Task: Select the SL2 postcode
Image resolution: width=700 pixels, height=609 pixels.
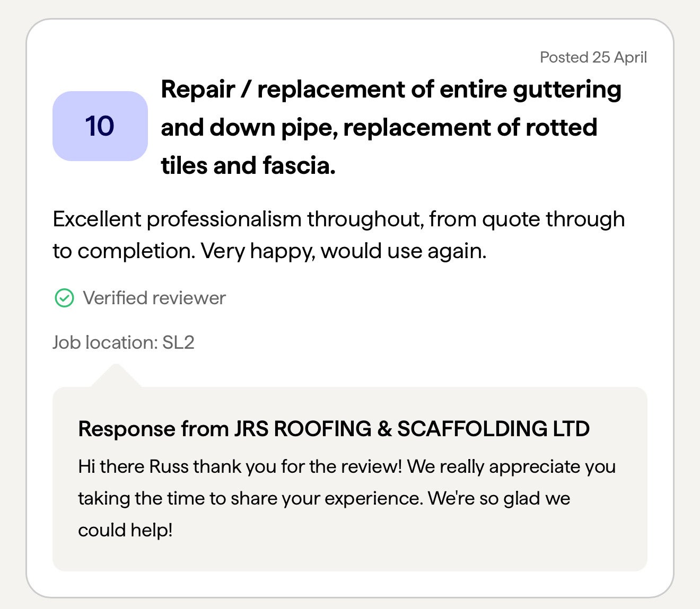Action: 178,343
